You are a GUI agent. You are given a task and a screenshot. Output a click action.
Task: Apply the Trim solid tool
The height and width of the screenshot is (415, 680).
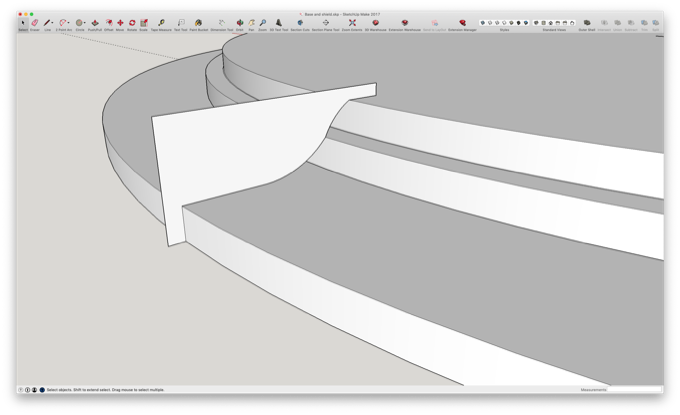coord(644,23)
